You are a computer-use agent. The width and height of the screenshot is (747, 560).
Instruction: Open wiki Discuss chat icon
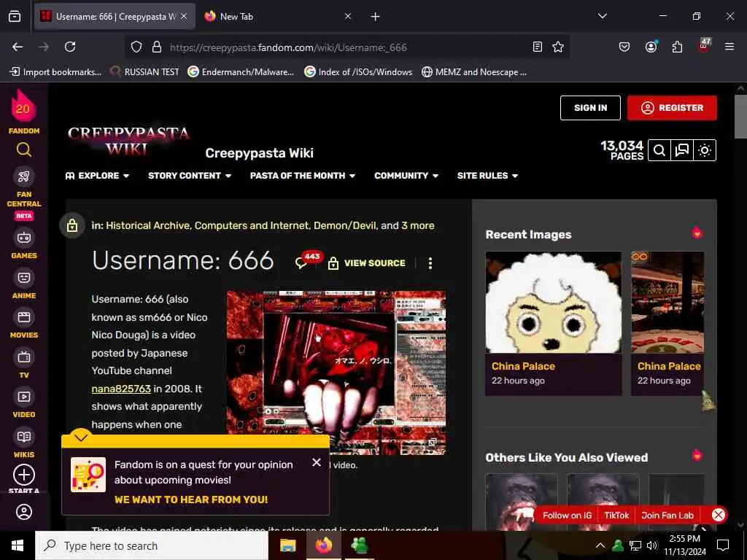(x=682, y=150)
